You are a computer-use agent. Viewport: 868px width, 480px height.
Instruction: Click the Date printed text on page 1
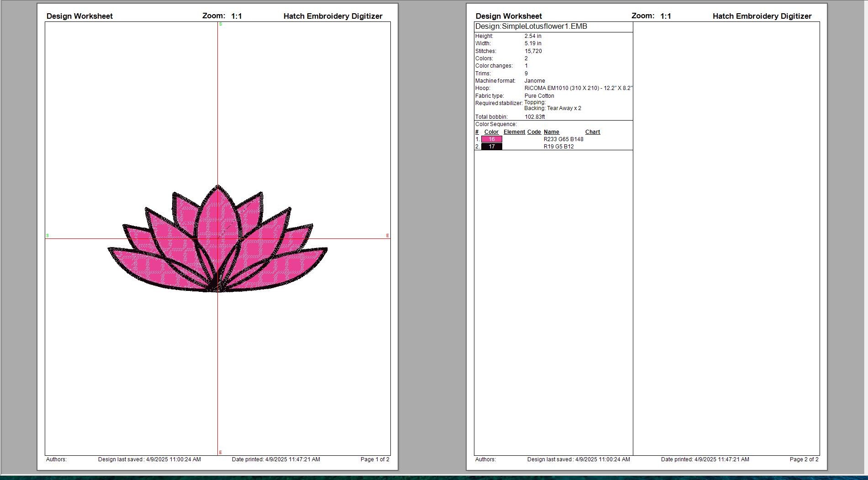coord(276,459)
